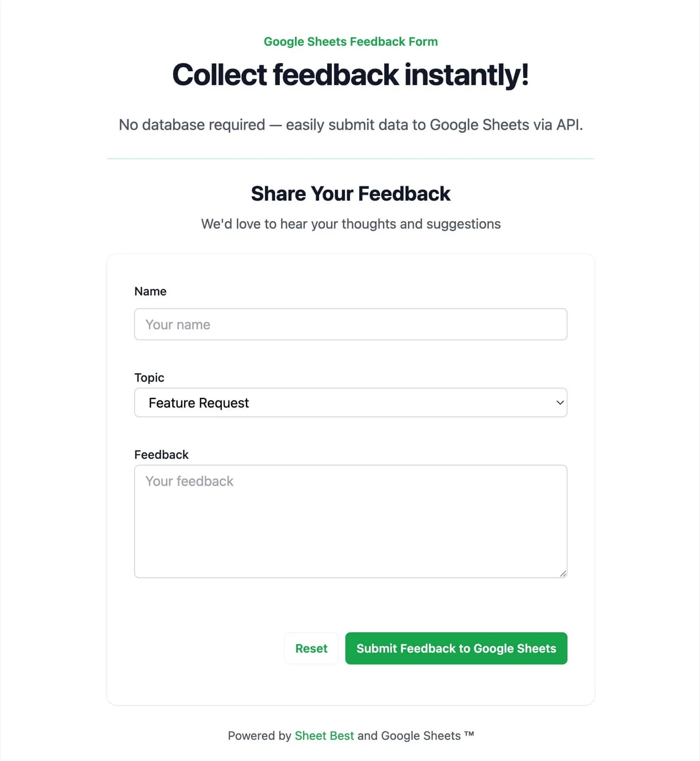Select the Collect feedback instantly heading
Viewport: 700px width, 761px height.
[350, 75]
